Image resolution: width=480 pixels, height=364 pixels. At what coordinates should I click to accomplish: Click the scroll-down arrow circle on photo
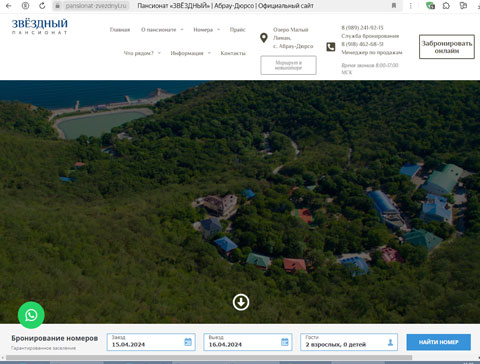click(x=241, y=302)
